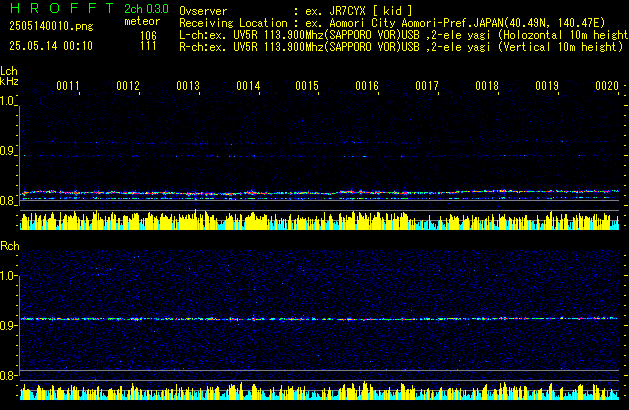629x410 pixels.
Task: Click the Lch yellow signal level bar graph
Action: [320, 220]
